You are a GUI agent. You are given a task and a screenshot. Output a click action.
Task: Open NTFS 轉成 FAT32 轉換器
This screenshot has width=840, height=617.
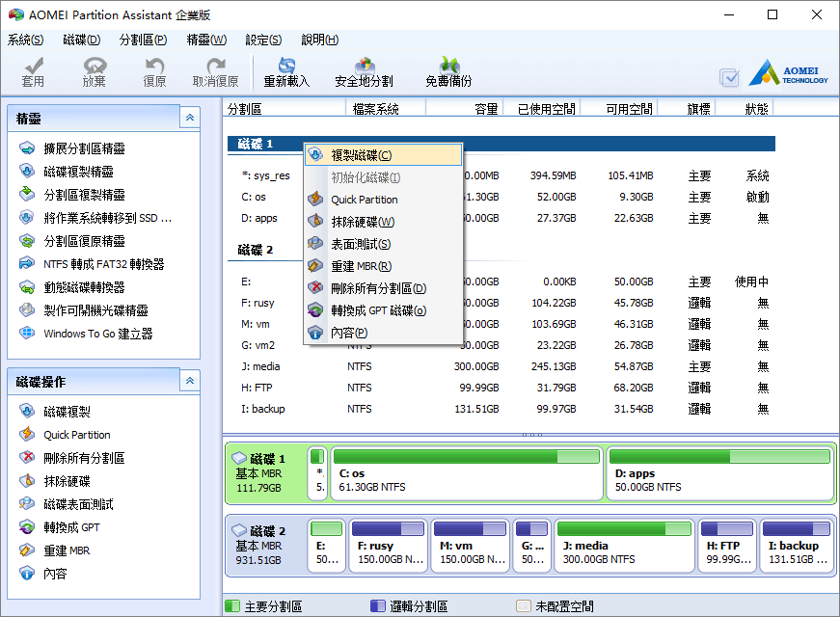[x=92, y=264]
